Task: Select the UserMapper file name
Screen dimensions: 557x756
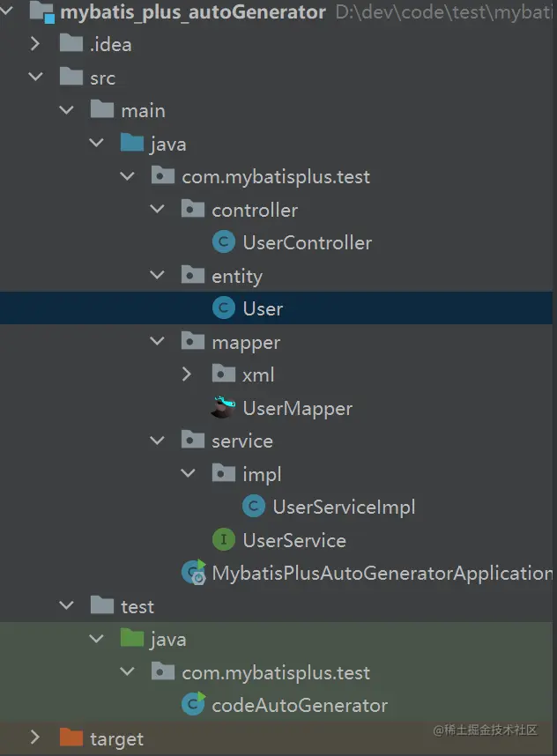Action: tap(298, 408)
